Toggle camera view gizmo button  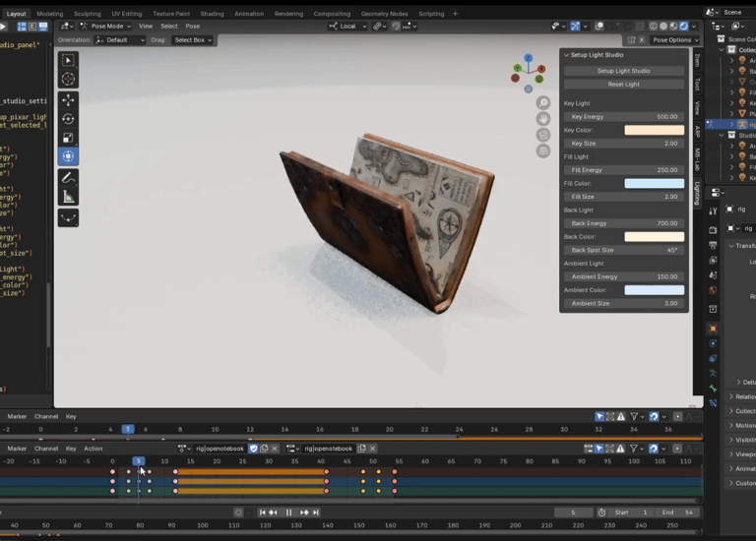point(542,135)
